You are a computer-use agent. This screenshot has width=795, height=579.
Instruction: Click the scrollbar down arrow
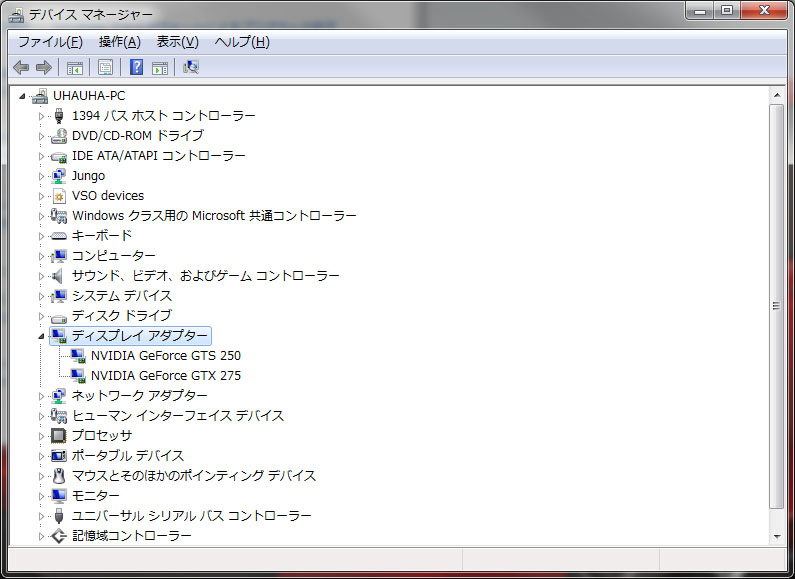(777, 536)
